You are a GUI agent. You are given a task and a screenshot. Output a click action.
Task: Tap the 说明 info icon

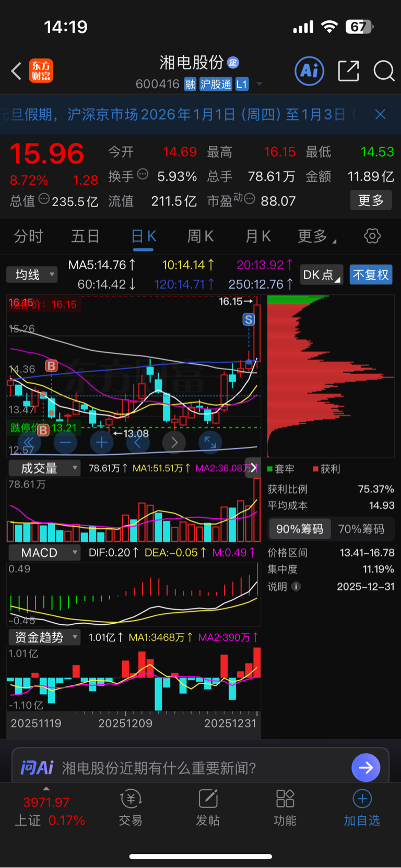(296, 587)
